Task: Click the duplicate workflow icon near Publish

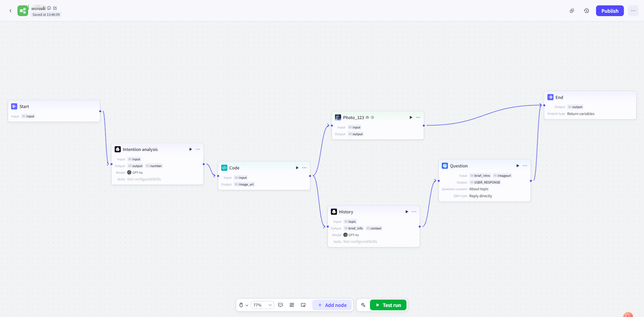Action: point(572,11)
